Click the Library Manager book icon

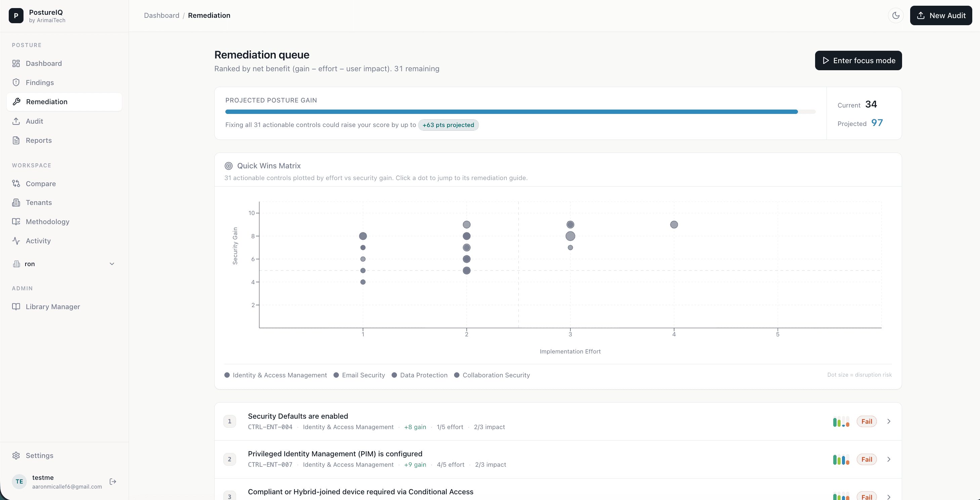click(x=16, y=307)
